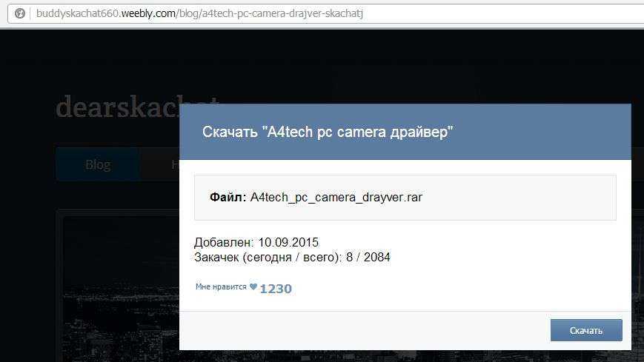Click the bold Файл: label
The width and height of the screenshot is (644, 362).
click(228, 198)
